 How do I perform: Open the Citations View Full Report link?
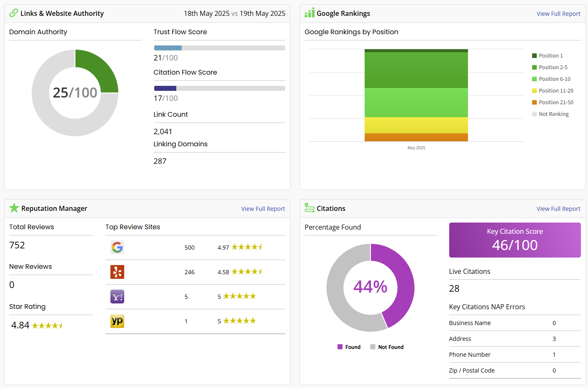(x=558, y=209)
